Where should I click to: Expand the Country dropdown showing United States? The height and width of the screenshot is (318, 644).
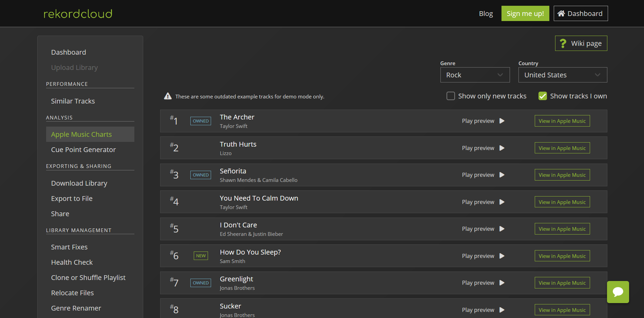(x=562, y=75)
